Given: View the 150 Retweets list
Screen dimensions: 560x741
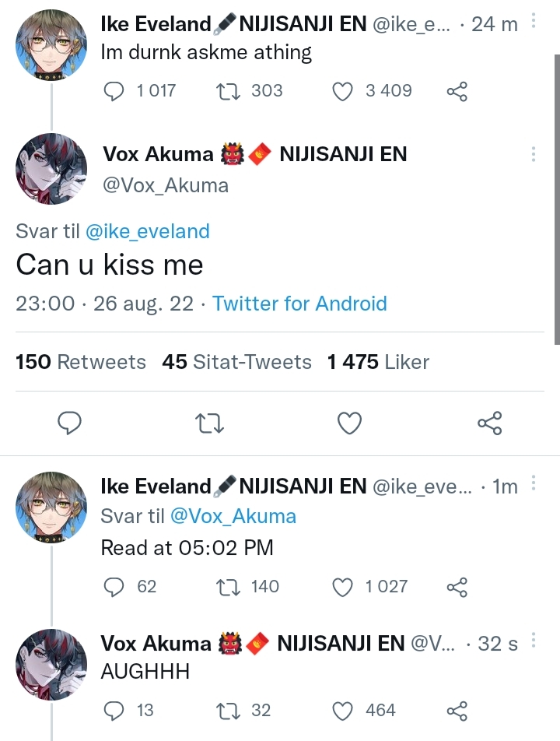Looking at the screenshot, I should pos(81,362).
